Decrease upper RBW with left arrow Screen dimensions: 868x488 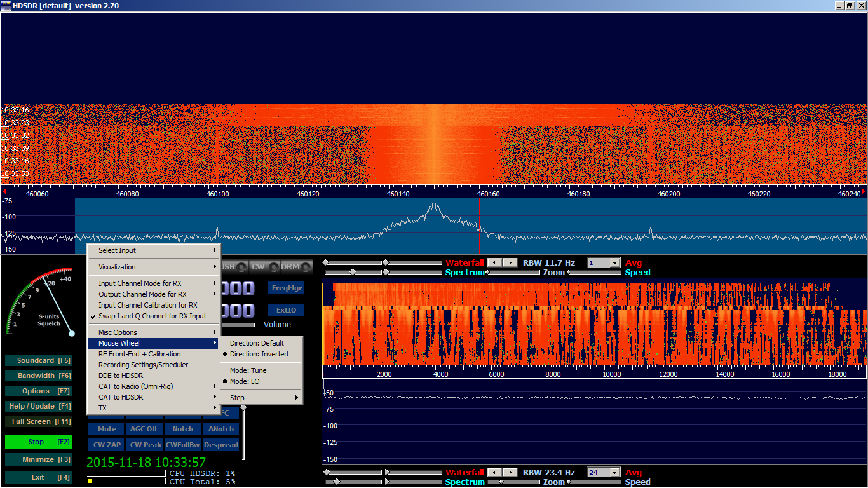(495, 262)
